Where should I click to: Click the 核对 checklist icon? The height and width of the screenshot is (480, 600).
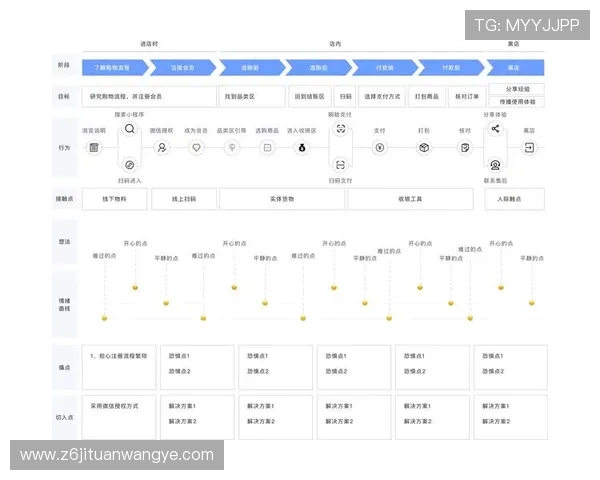point(465,147)
